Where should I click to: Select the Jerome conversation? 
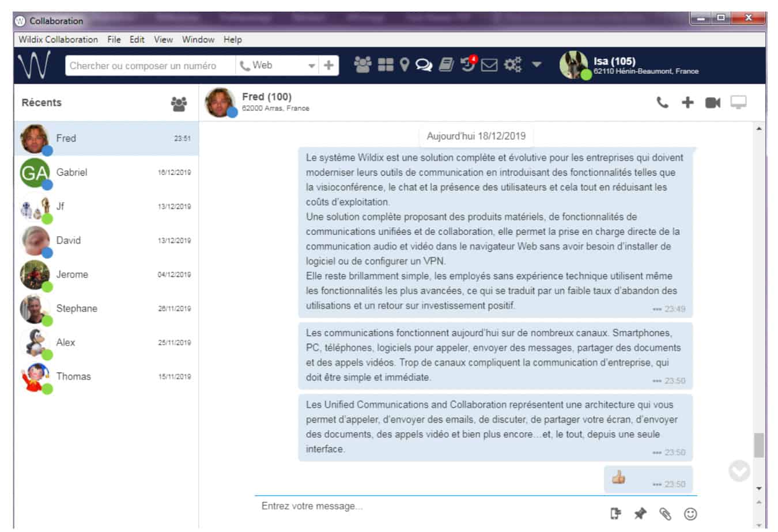tap(106, 274)
